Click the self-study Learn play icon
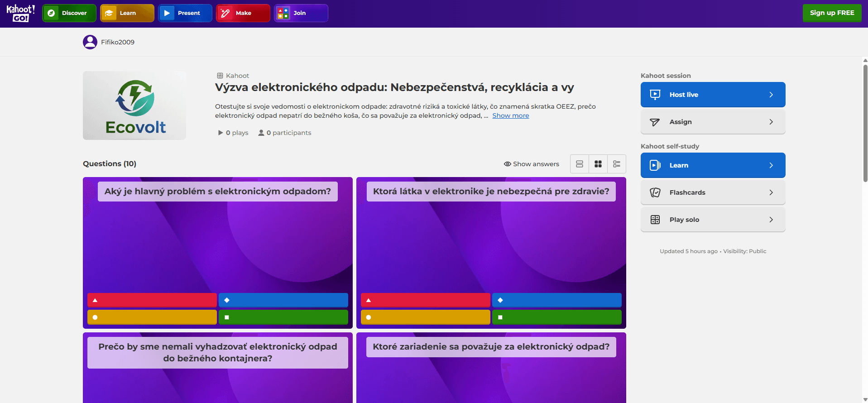868x403 pixels. [655, 165]
